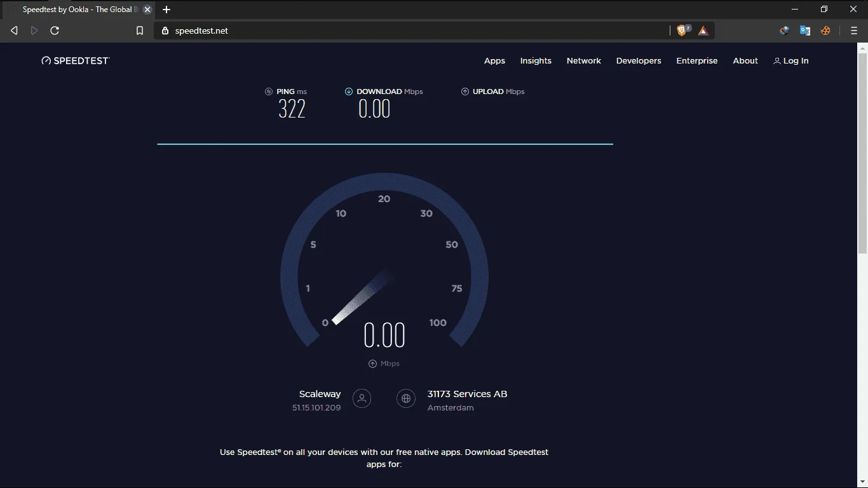
Task: Click the Scaleway provider name
Action: click(320, 394)
